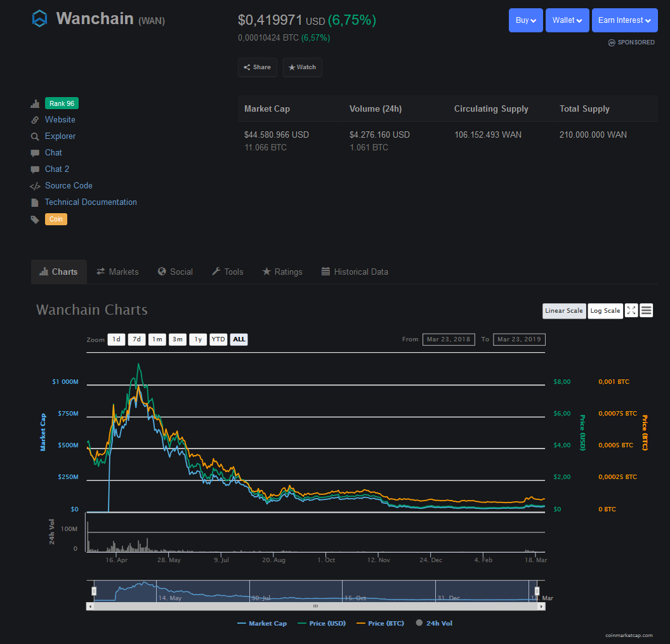The image size is (670, 644).
Task: Click the 210.000.000 WAN total supply
Action: tap(593, 135)
